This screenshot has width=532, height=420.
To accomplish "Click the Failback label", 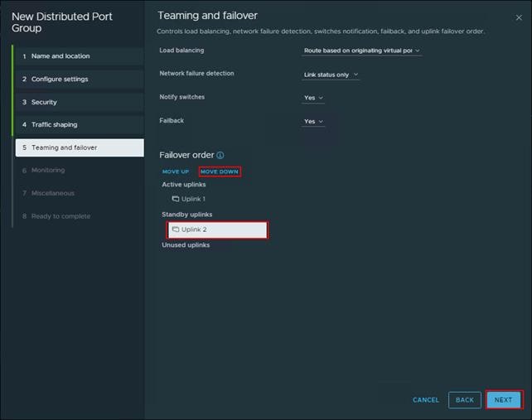I will (x=172, y=120).
